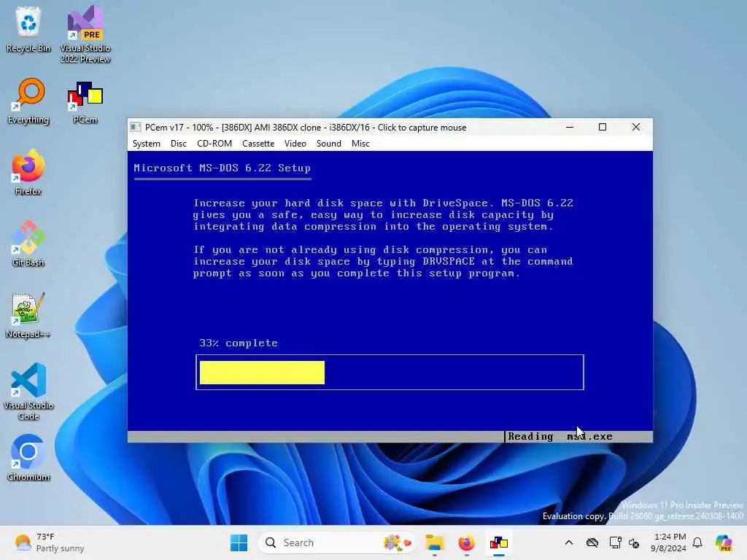The image size is (747, 560).
Task: Select the PCem desktop shortcut
Action: (x=85, y=101)
